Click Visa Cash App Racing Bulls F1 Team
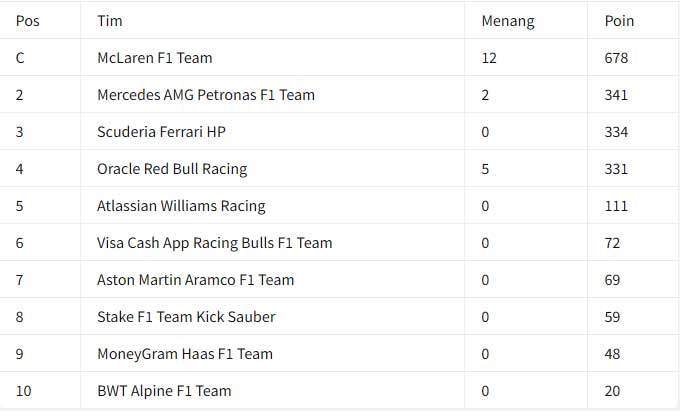This screenshot has height=411, width=680. tap(215, 243)
